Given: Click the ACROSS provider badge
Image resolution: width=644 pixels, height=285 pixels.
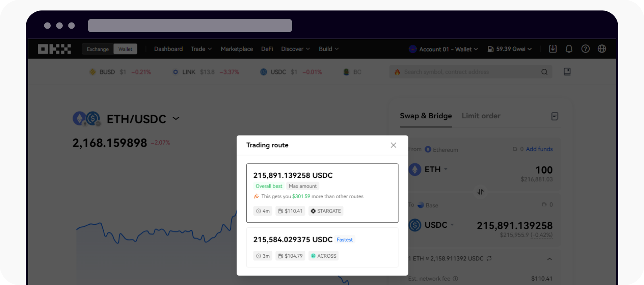Looking at the screenshot, I should pos(324,256).
